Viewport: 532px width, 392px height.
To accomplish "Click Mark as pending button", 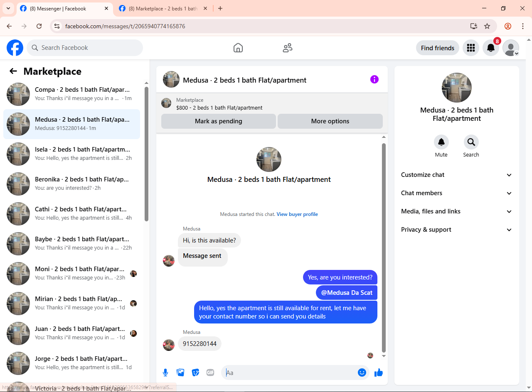I will [x=219, y=121].
